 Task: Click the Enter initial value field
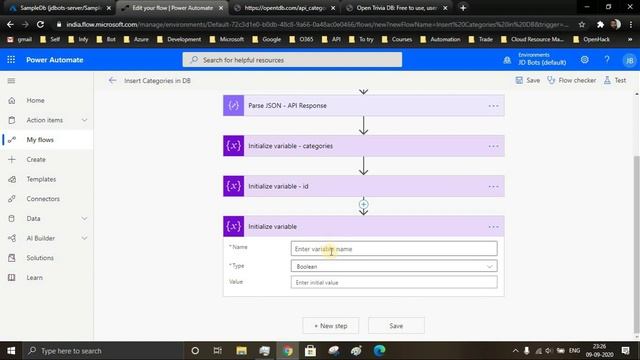[394, 282]
